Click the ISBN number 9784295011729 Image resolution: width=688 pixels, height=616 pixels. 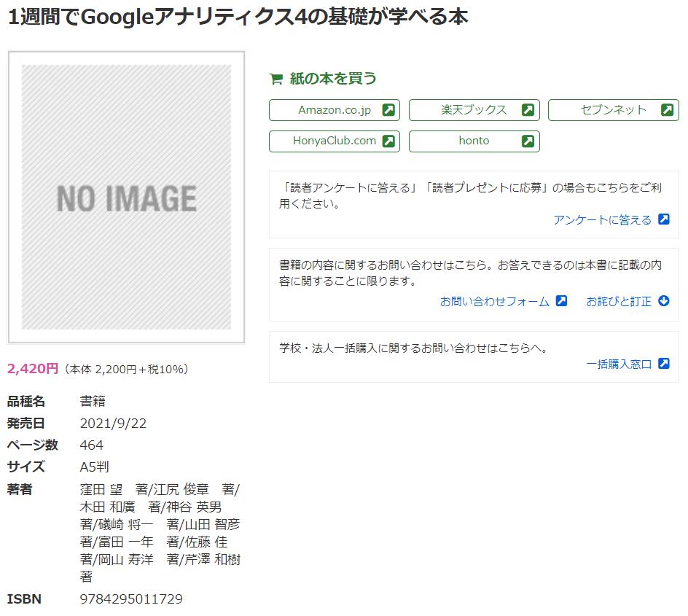[x=131, y=599]
